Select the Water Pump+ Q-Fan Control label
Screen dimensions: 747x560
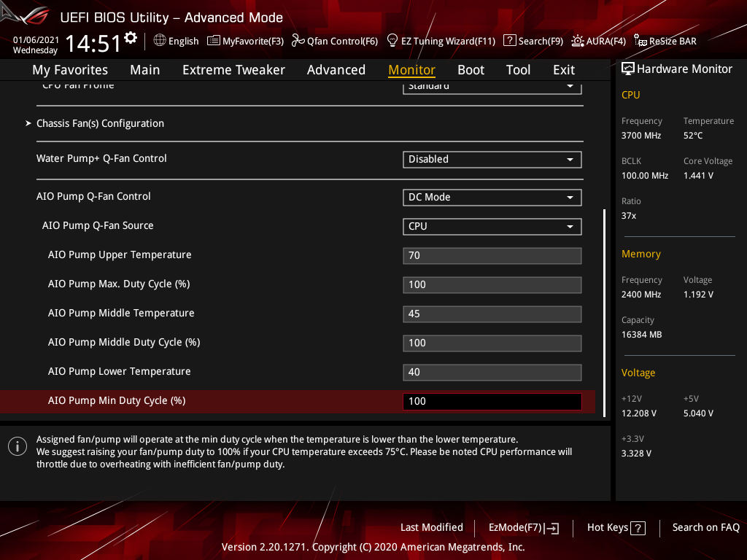pyautogui.click(x=101, y=158)
